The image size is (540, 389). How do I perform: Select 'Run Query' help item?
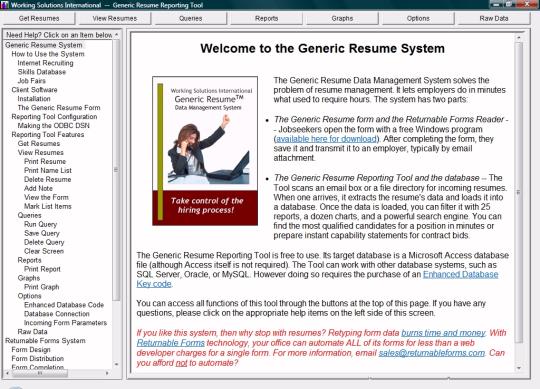click(x=40, y=224)
